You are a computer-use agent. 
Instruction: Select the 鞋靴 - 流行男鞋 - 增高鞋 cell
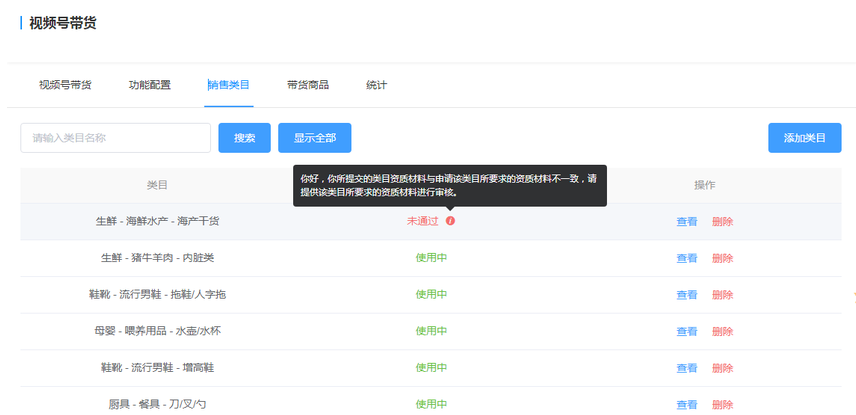pyautogui.click(x=157, y=367)
